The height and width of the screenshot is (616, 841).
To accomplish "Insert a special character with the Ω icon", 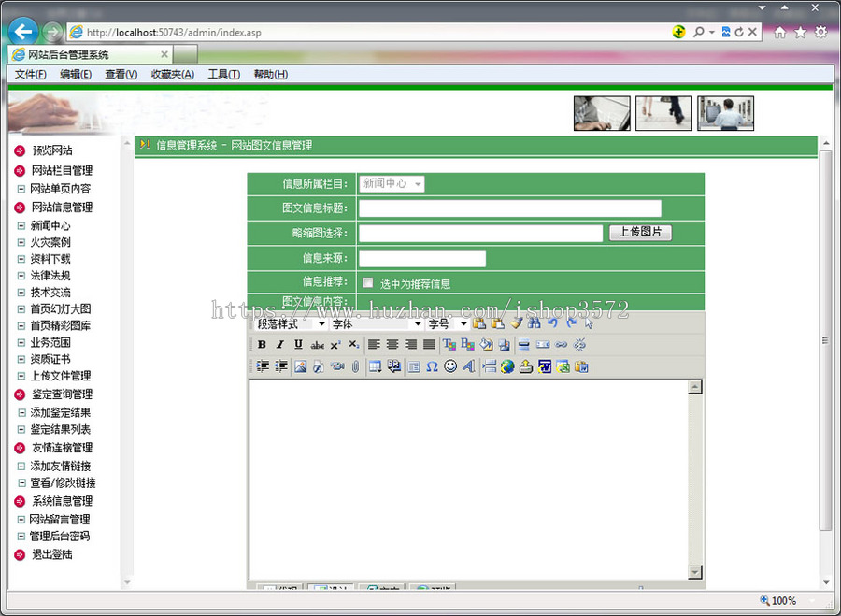I will click(432, 366).
